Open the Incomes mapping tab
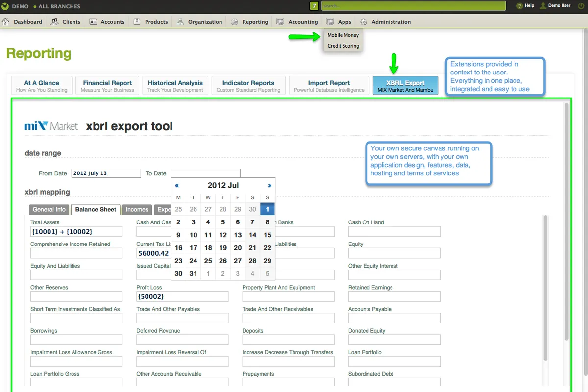This screenshot has height=392, width=588. pos(137,209)
